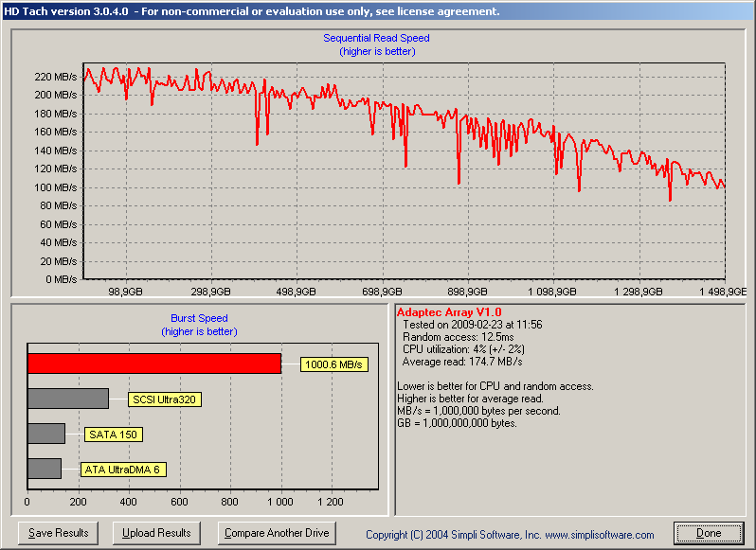
Task: Select the gray ATA UltraDMA 6 bar
Action: [x=45, y=469]
